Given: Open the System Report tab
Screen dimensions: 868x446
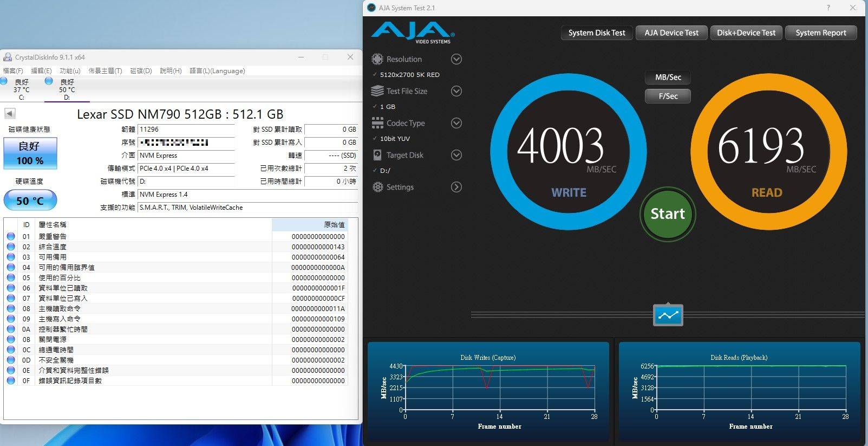Looking at the screenshot, I should (x=821, y=33).
